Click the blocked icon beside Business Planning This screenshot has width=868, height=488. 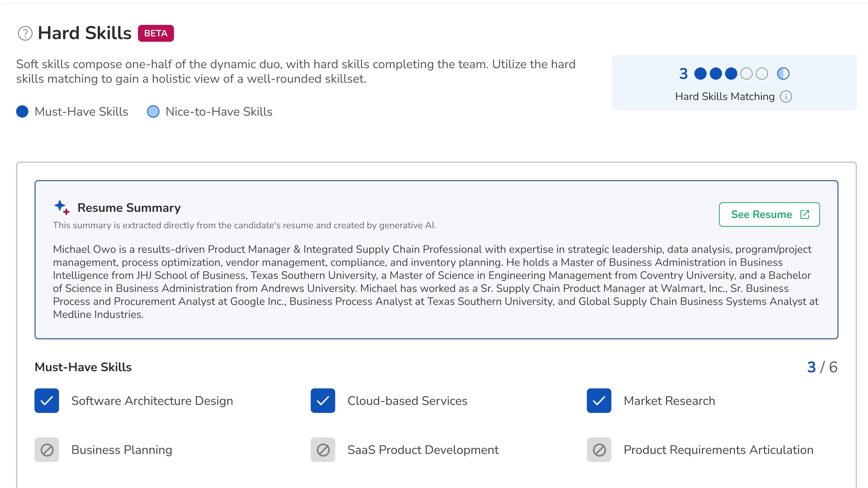(47, 450)
